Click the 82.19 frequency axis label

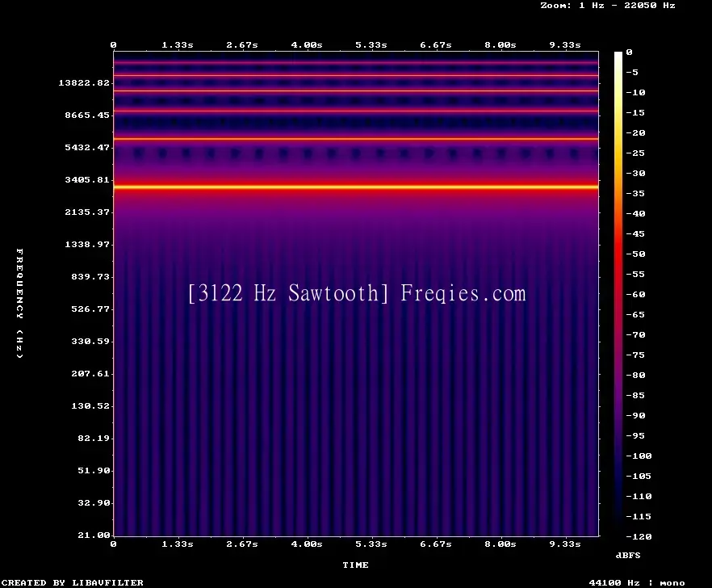pyautogui.click(x=94, y=438)
